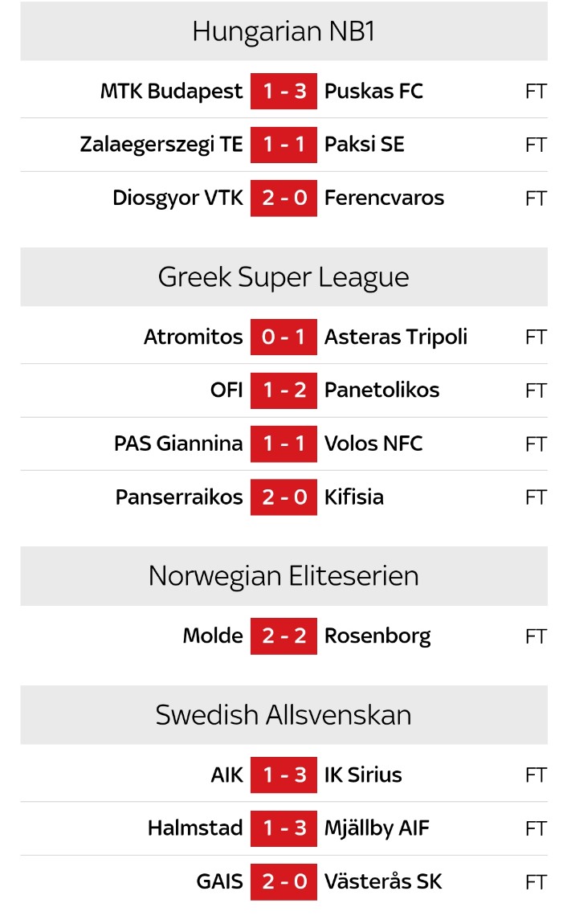Open the Asteras Tripoli team link
This screenshot has width=567, height=924.
395,337
